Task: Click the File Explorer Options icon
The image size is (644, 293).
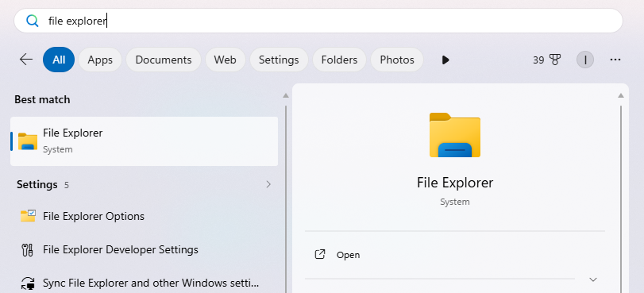Action: tap(28, 216)
